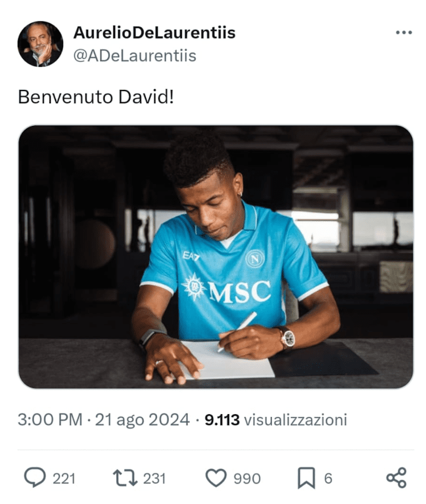426x504 pixels.
Task: Click the 9.113 visualizzazioni count
Action: [276, 420]
